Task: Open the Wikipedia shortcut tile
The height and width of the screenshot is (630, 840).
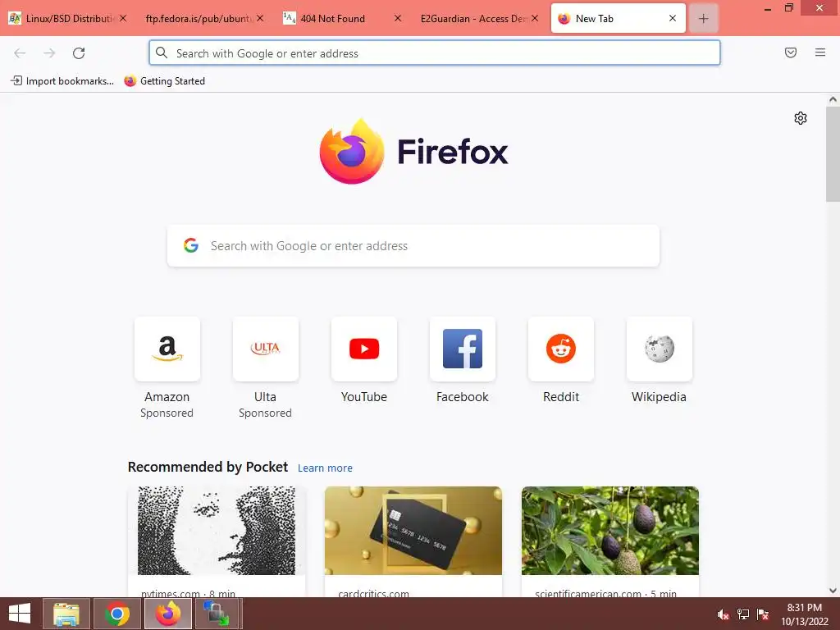Action: [x=660, y=349]
